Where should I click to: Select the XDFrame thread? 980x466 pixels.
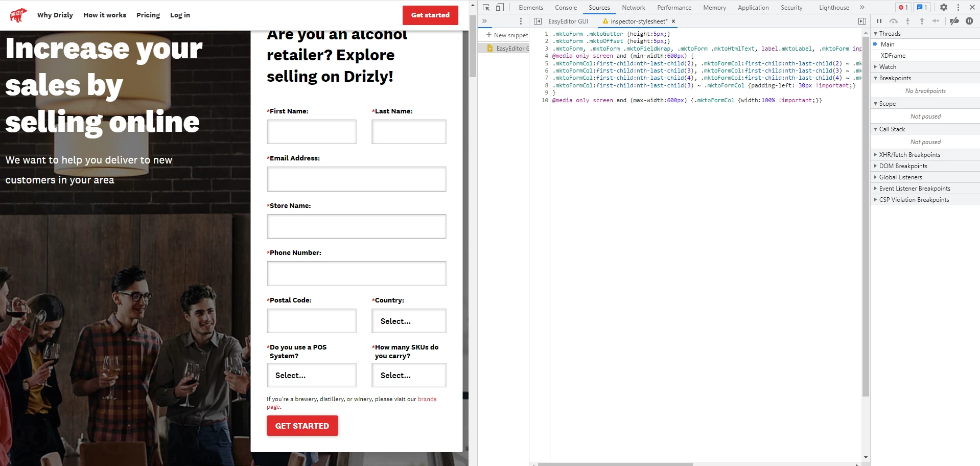(925, 55)
